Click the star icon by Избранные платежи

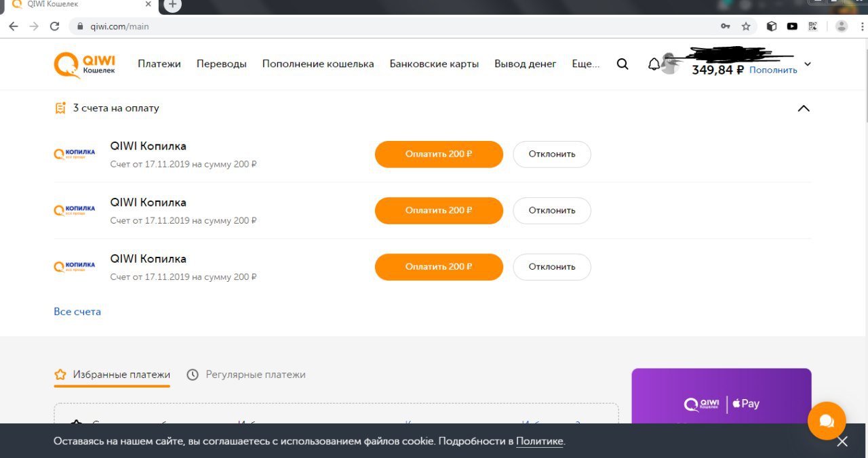[60, 375]
